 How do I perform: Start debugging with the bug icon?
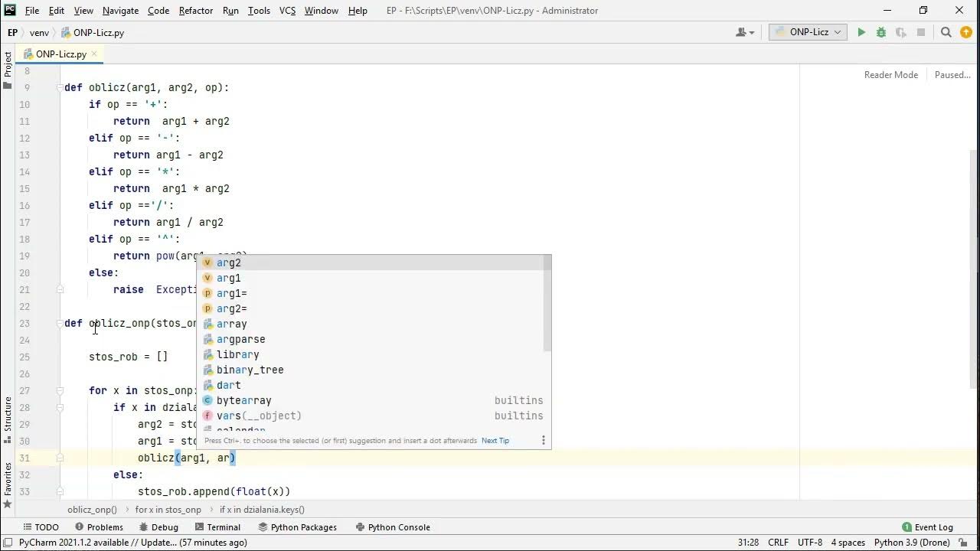pyautogui.click(x=881, y=32)
